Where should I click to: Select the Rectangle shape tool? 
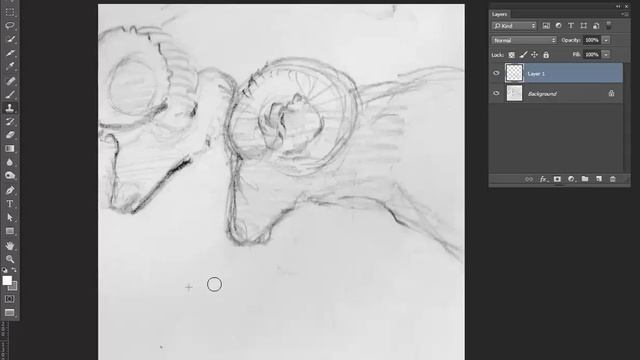(x=10, y=231)
